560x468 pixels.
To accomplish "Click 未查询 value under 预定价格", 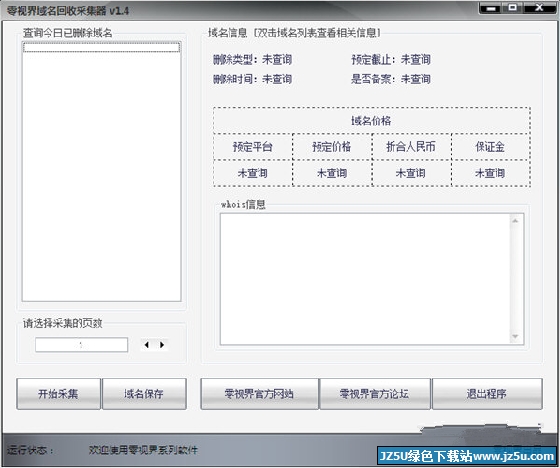I will pyautogui.click(x=332, y=173).
